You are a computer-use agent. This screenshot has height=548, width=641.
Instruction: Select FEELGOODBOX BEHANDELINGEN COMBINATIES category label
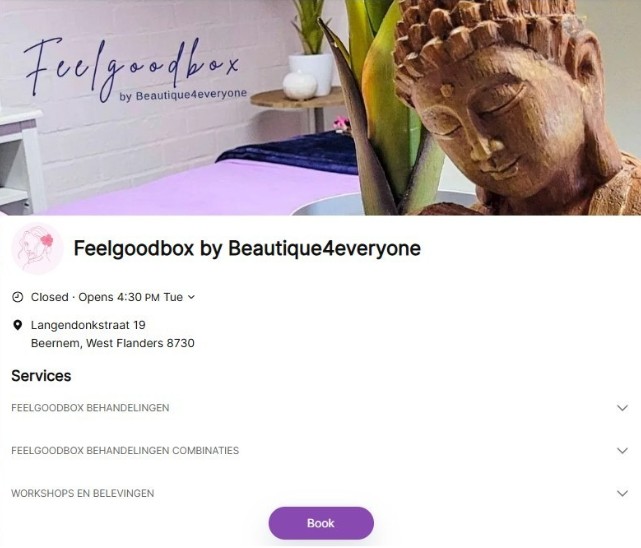(125, 450)
